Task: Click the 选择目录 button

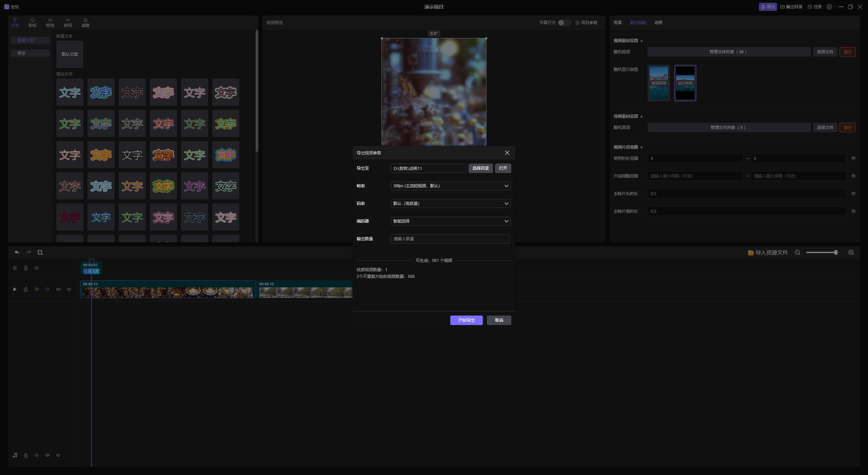Action: point(480,168)
